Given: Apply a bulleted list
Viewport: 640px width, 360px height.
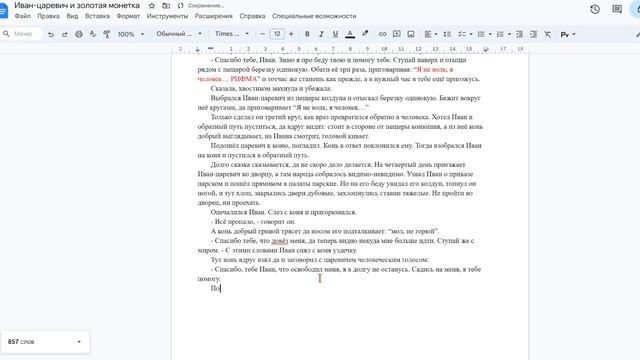Looking at the screenshot, I should [481, 34].
